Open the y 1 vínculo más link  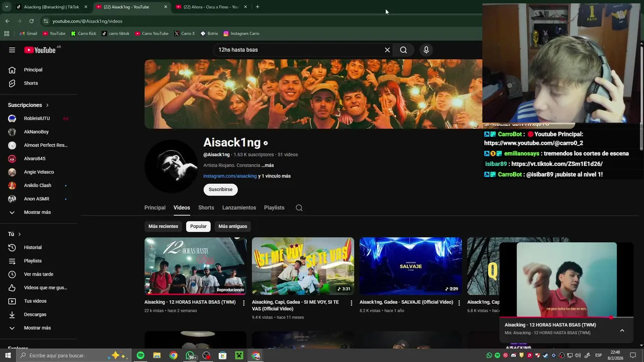point(274,176)
